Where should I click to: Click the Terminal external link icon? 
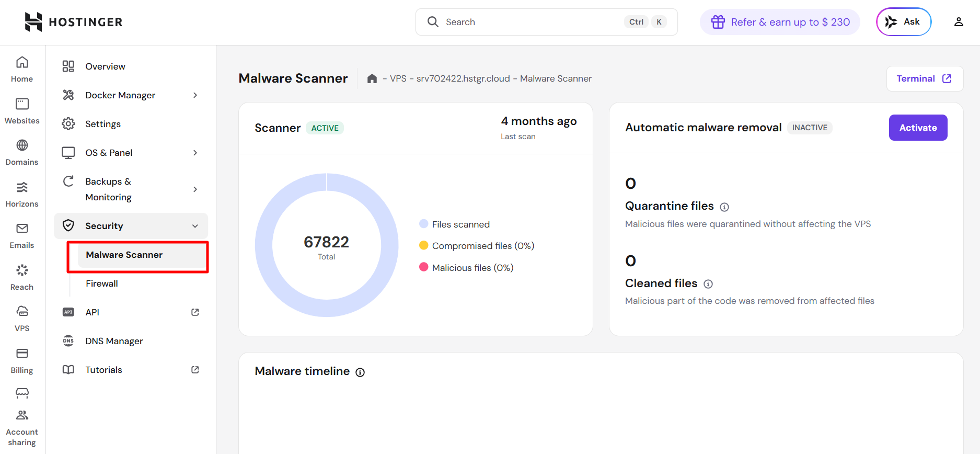947,78
